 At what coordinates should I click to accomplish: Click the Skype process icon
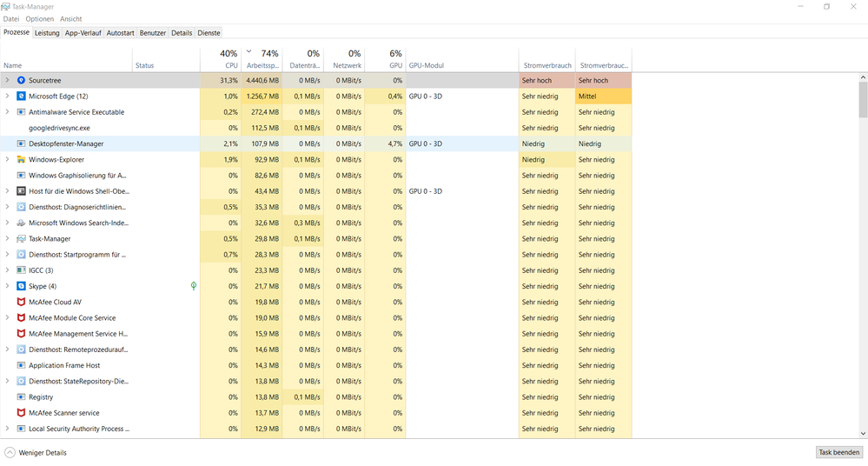point(21,287)
